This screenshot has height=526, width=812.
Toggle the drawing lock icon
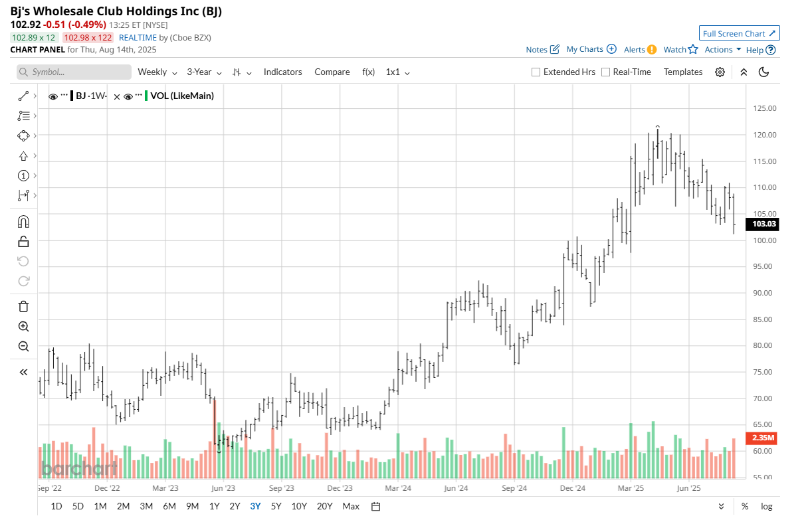click(x=23, y=241)
